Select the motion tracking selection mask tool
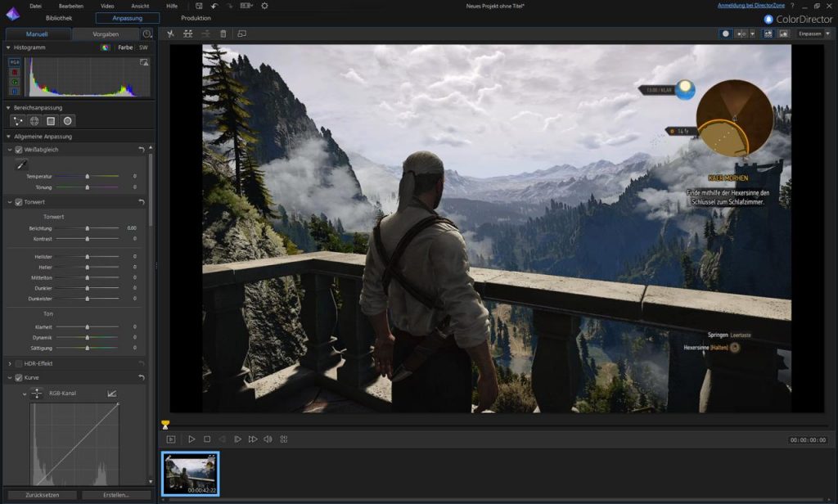 (18, 121)
